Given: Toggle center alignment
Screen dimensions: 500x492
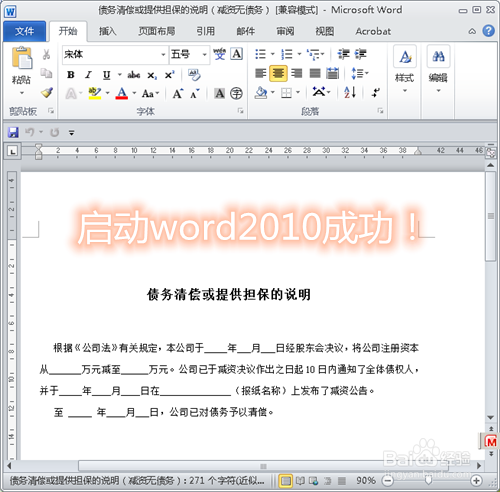Looking at the screenshot, I should click(x=278, y=73).
